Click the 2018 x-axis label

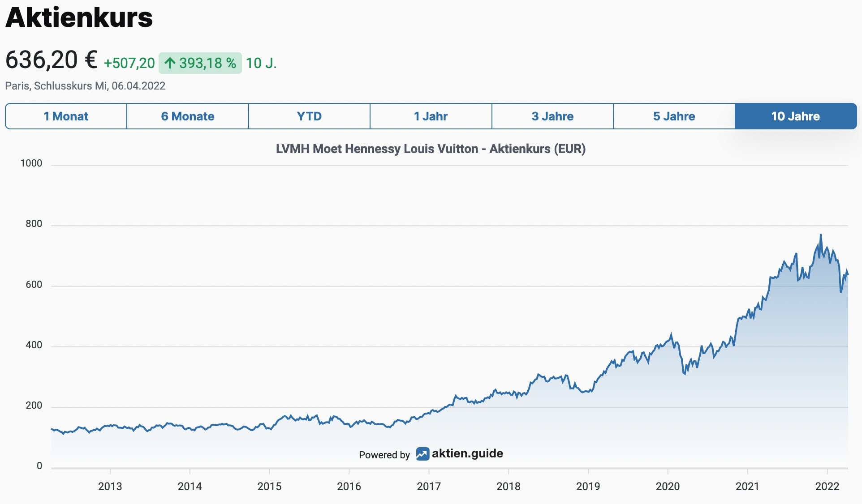click(509, 487)
